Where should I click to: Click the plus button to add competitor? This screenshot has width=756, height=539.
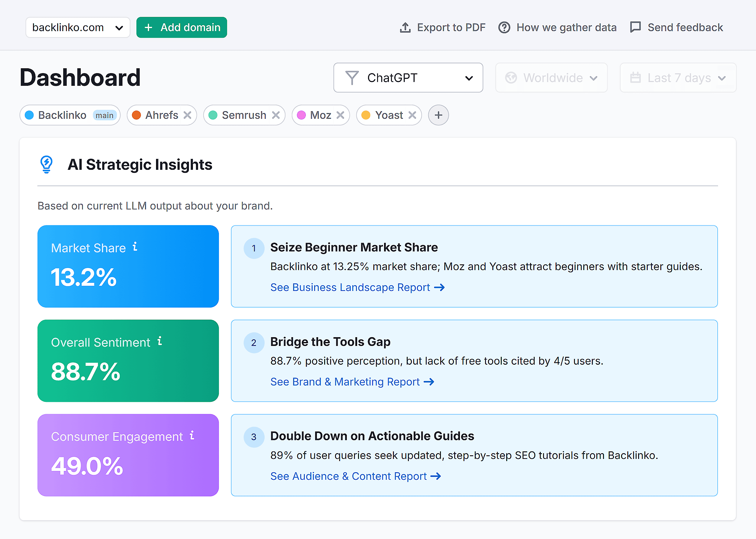tap(438, 115)
